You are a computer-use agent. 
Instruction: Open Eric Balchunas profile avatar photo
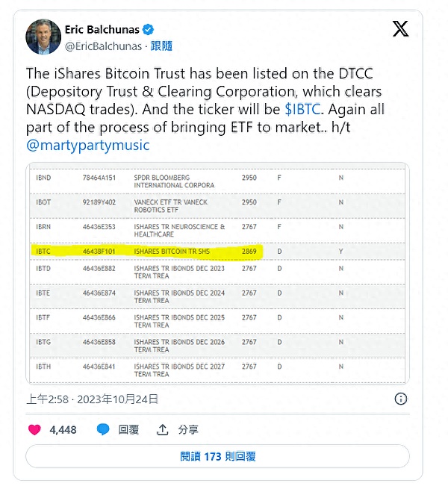(x=43, y=37)
